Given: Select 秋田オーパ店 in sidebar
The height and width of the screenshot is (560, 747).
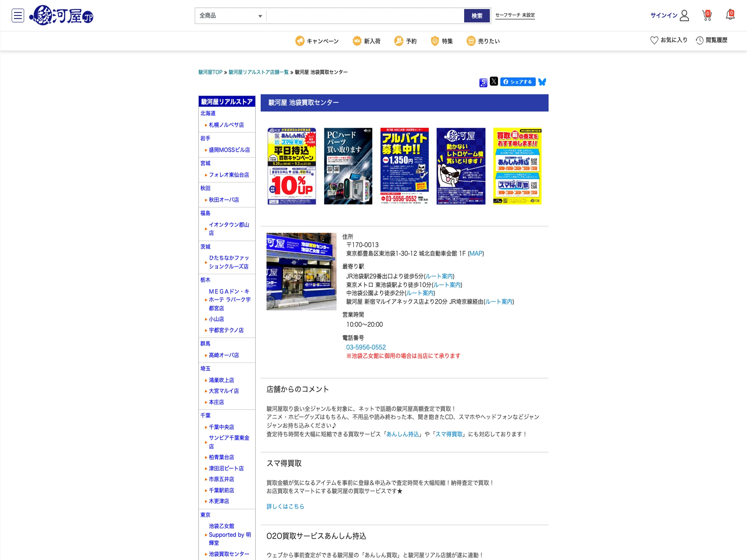Looking at the screenshot, I should pos(224,200).
